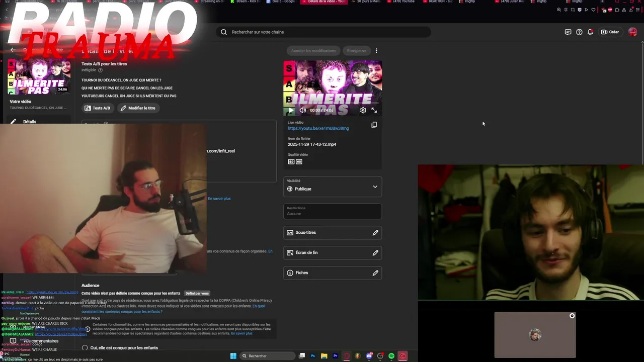Open FL Studio from the taskbar

pyautogui.click(x=358, y=356)
